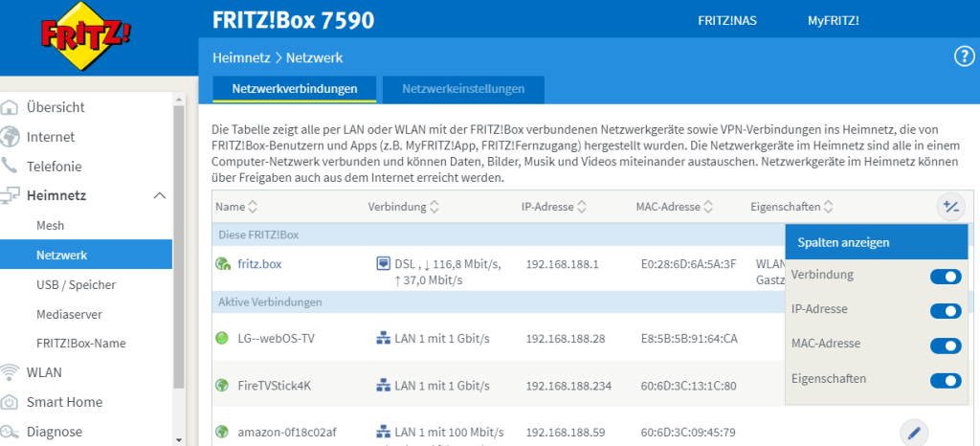Viewport: 980px width, 446px height.
Task: Click IP address 192.168.188.28
Action: pyautogui.click(x=565, y=339)
